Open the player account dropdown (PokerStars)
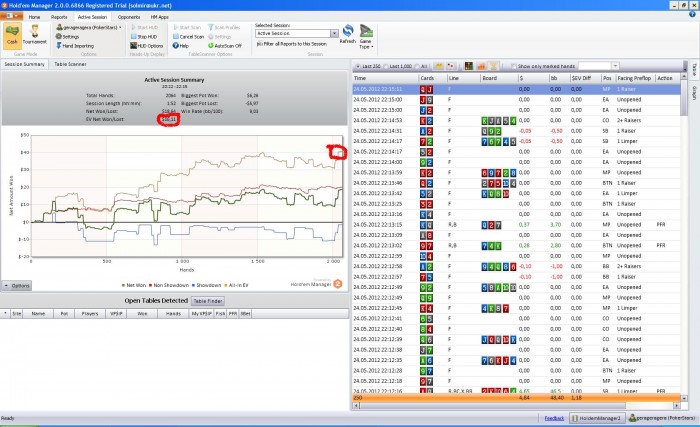The image size is (700, 427). (89, 27)
